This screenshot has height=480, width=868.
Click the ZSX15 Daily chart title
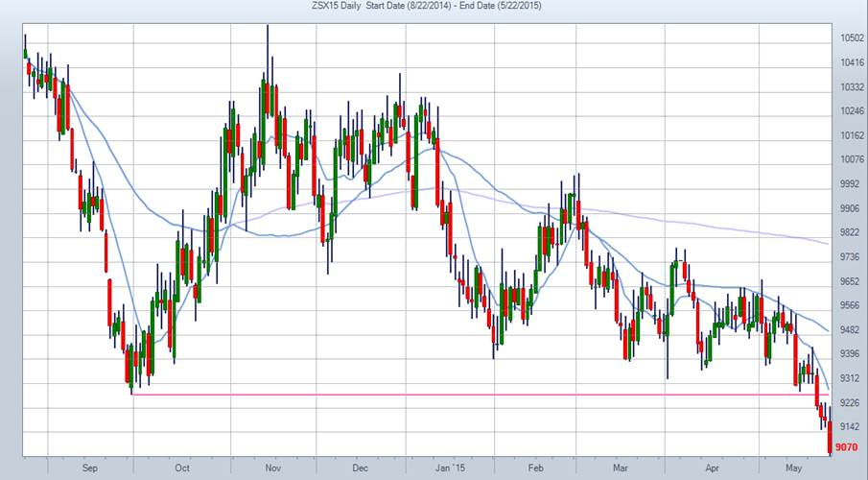433,7
